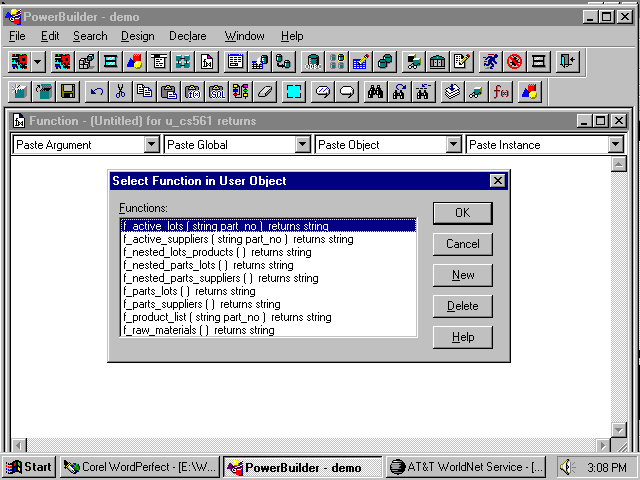Open the Windows Start button
The height and width of the screenshot is (480, 640).
coord(29,467)
